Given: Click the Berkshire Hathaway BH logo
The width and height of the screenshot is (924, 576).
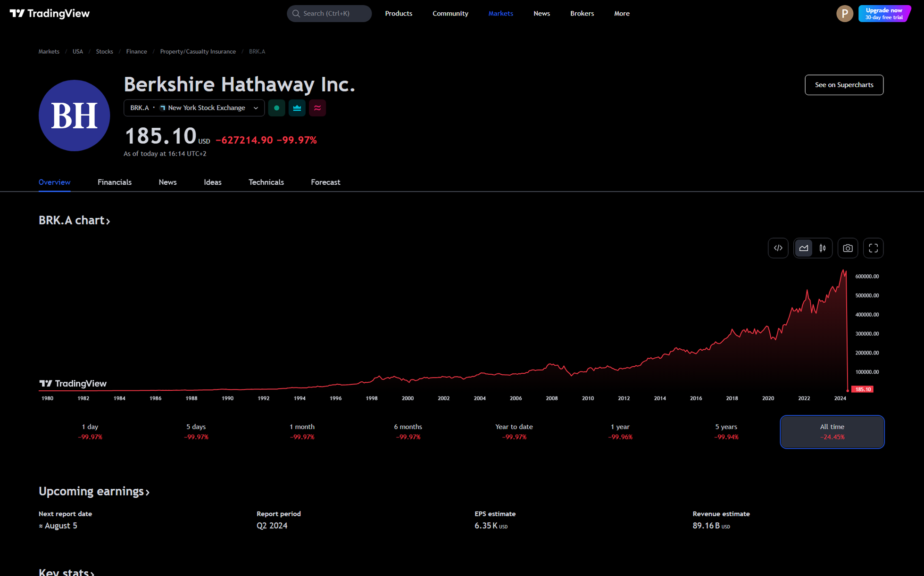Looking at the screenshot, I should tap(74, 115).
